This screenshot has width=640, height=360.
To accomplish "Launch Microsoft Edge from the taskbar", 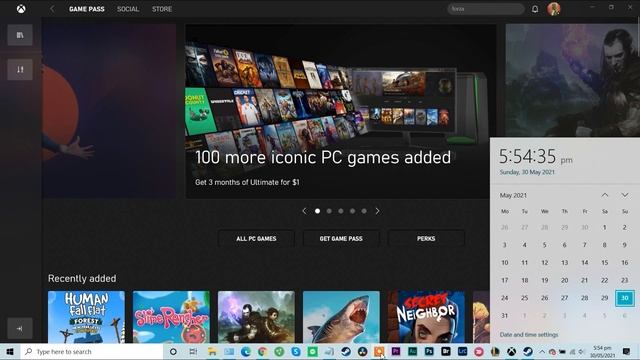I will 246,351.
